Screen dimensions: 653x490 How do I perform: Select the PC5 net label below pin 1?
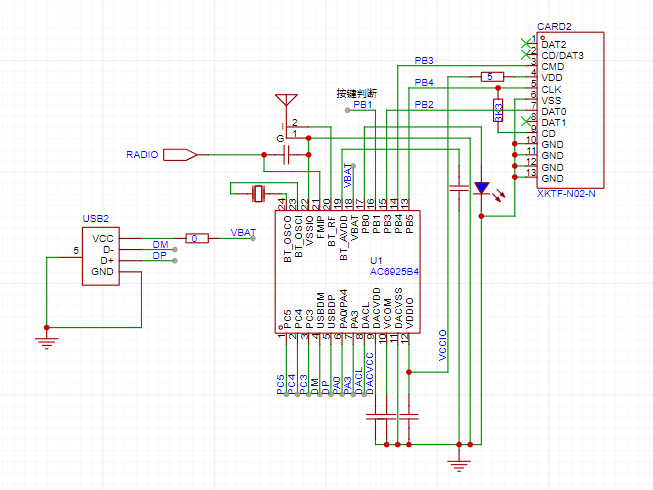[x=281, y=384]
